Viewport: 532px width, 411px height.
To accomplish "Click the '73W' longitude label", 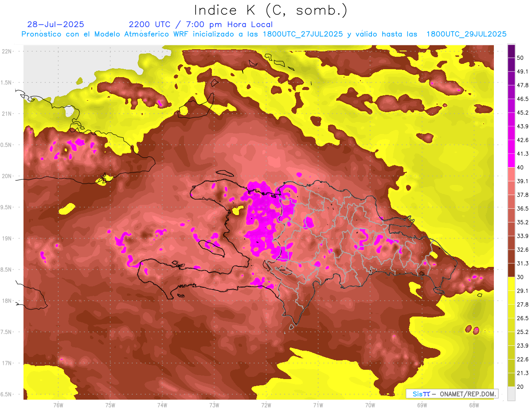I will click(x=214, y=405).
